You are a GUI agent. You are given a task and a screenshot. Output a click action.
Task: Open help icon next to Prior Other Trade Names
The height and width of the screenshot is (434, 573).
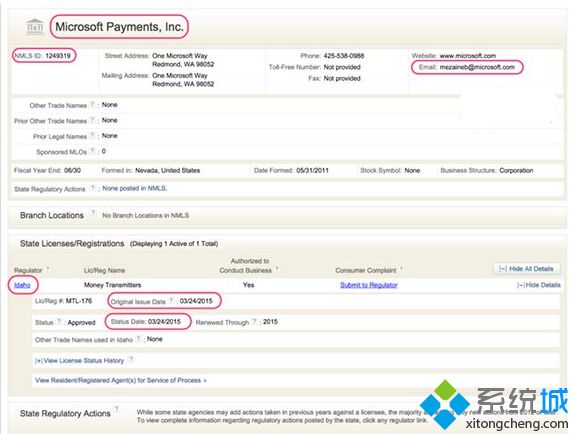92,120
